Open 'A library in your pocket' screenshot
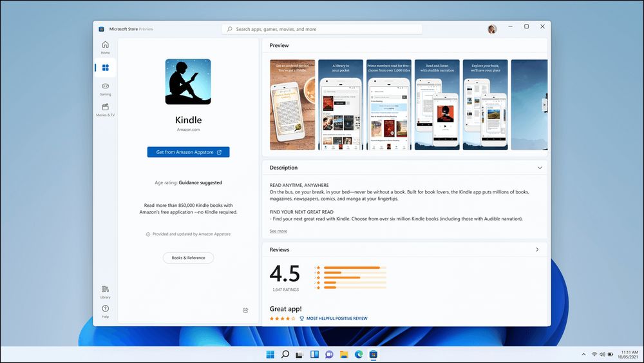 click(341, 105)
